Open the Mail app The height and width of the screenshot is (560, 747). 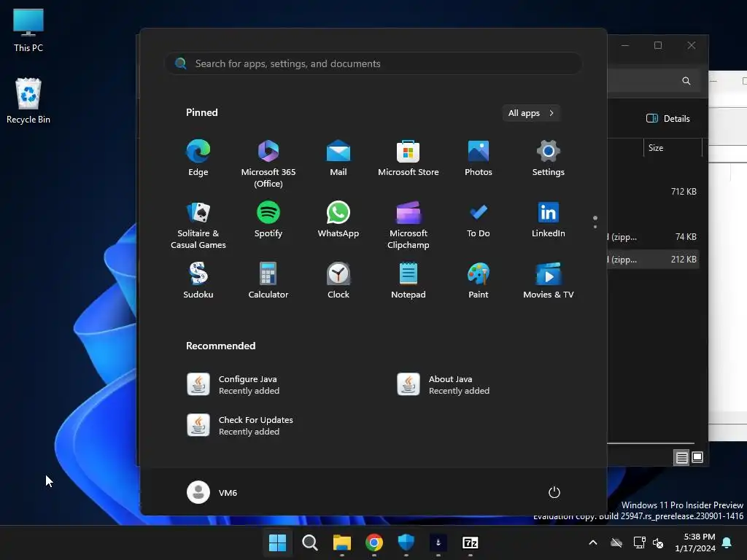click(x=338, y=158)
